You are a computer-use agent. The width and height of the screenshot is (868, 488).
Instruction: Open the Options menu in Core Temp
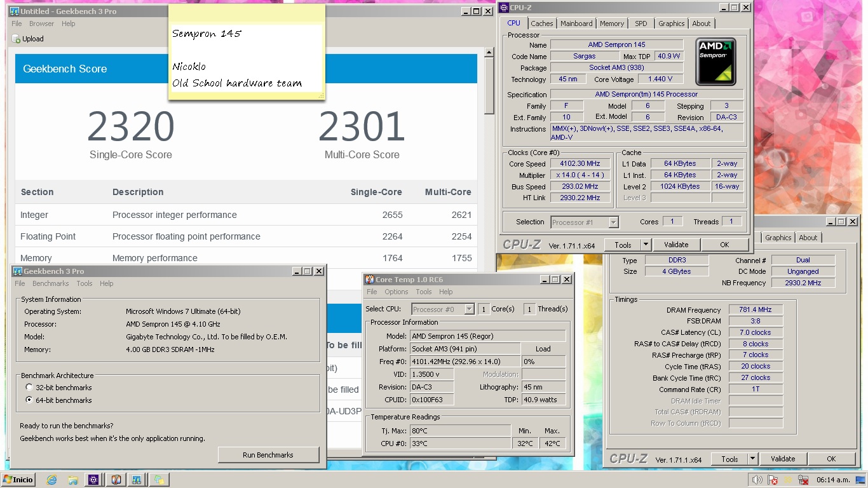(x=397, y=292)
